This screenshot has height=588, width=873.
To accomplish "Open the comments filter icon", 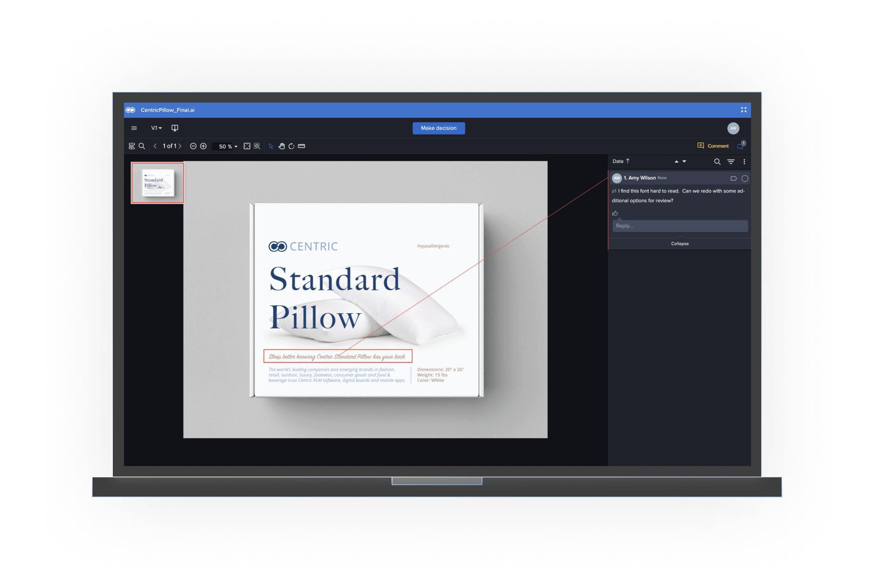I will (731, 161).
